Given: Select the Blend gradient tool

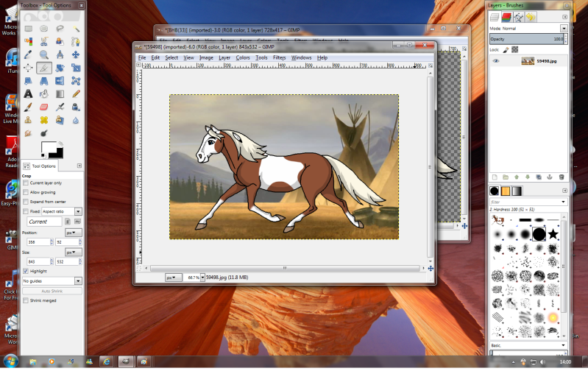Looking at the screenshot, I should pos(60,93).
